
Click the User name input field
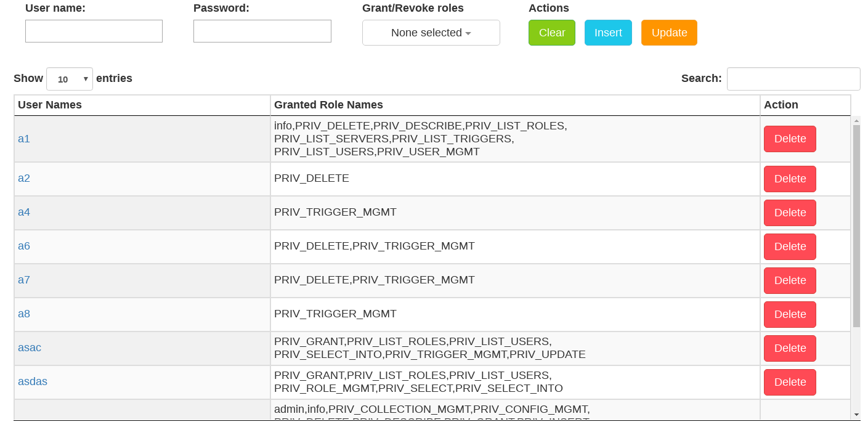94,31
